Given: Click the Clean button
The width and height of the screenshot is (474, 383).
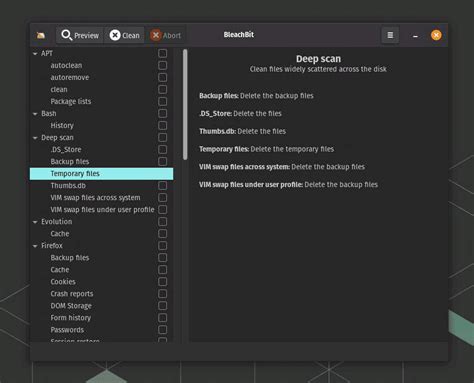Looking at the screenshot, I should pos(125,35).
